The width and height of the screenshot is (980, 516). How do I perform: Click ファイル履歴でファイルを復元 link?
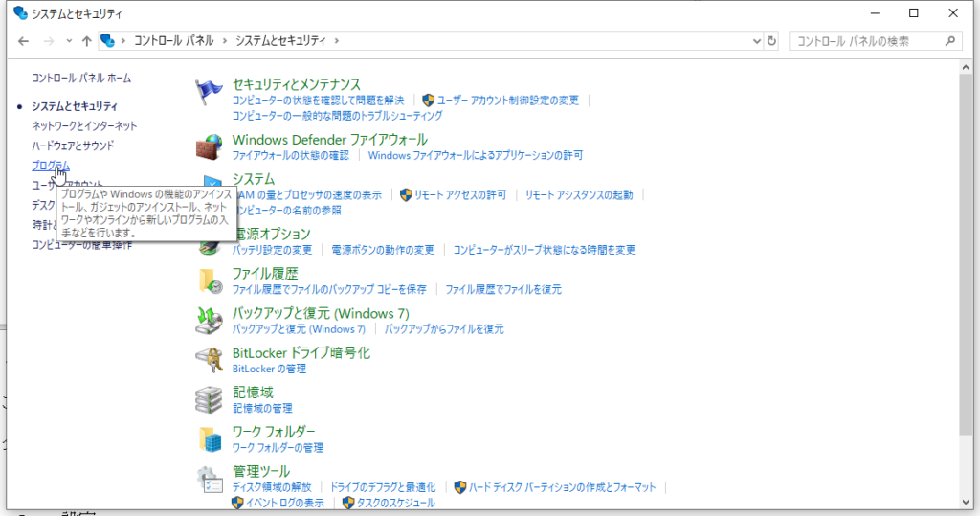coord(503,289)
